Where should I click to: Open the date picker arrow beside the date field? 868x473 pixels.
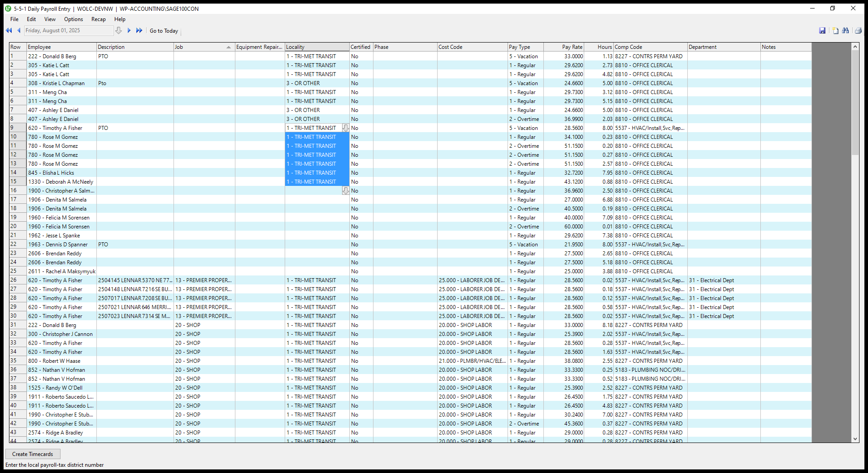(x=118, y=30)
